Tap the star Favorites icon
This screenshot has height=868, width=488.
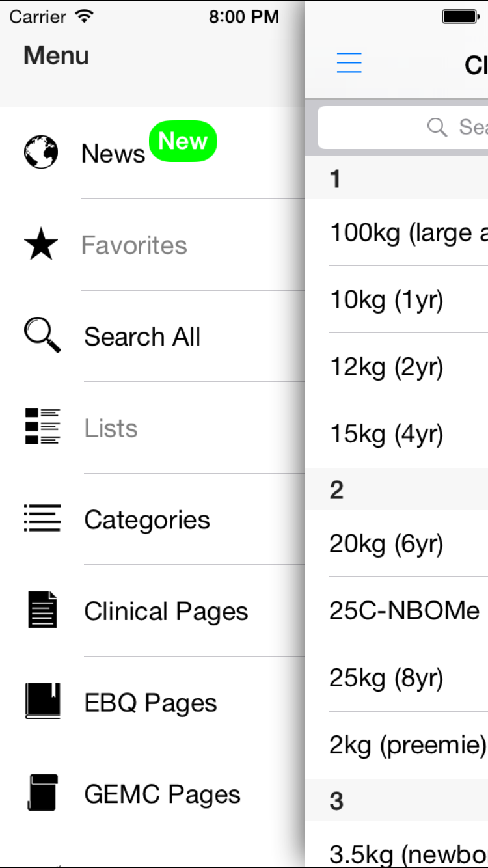pyautogui.click(x=41, y=245)
